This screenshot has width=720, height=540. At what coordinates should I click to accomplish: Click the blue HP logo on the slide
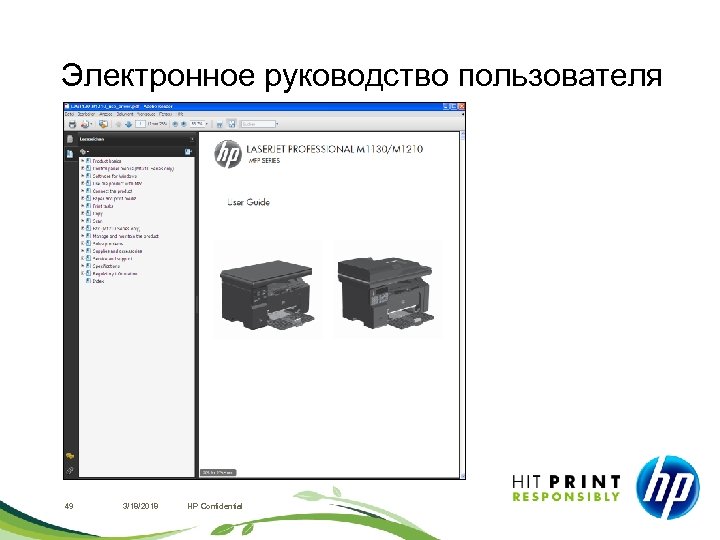(668, 488)
